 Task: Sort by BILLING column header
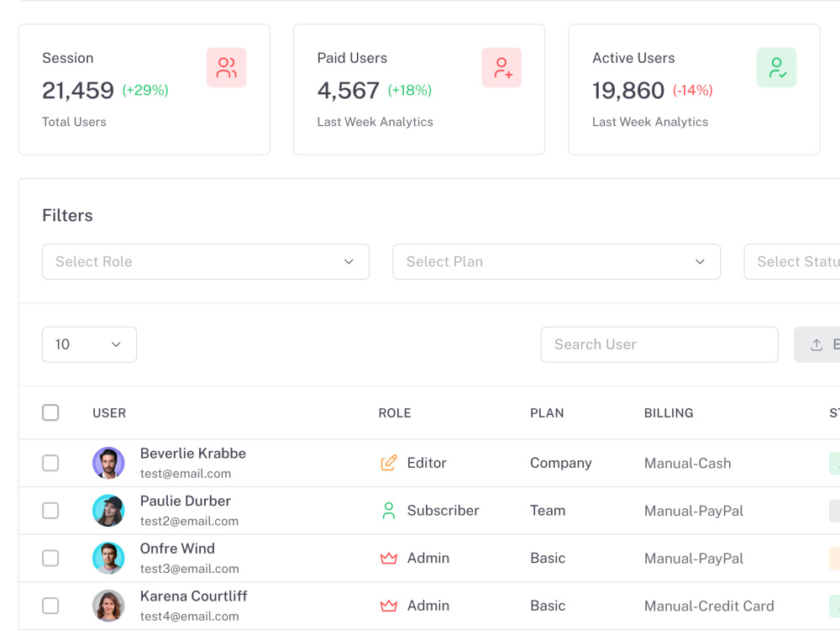point(669,413)
